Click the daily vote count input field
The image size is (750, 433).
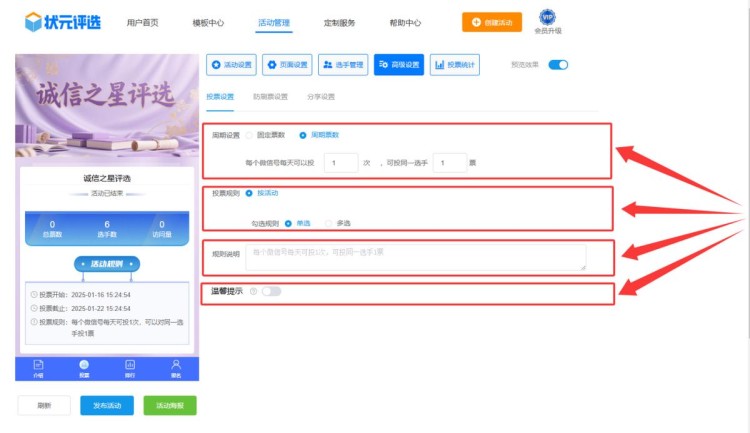click(341, 162)
